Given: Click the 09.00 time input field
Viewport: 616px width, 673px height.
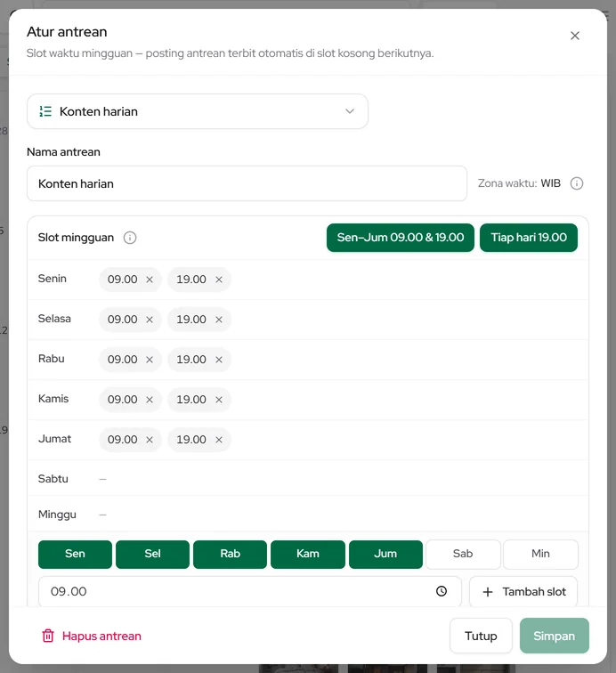Looking at the screenshot, I should coord(250,591).
